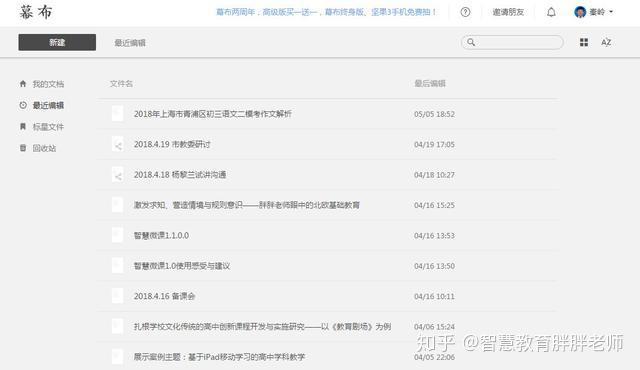Click 邀请朋友 link
The height and width of the screenshot is (370, 640).
508,12
